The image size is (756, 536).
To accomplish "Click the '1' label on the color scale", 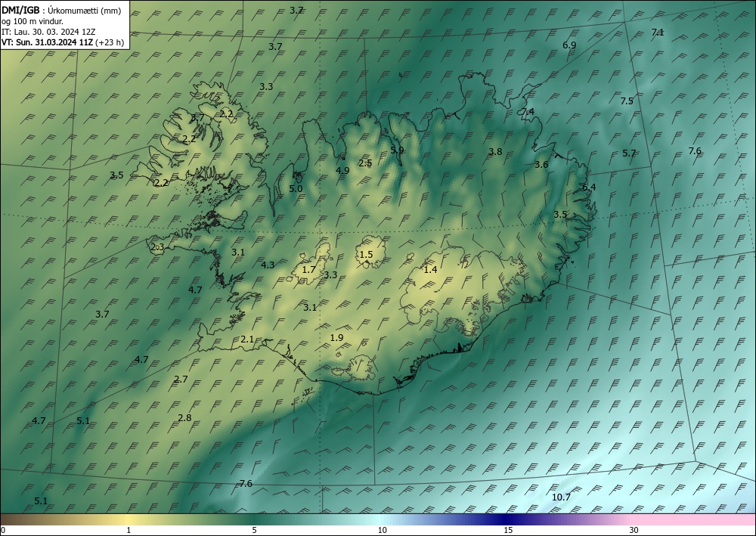I will [129, 530].
